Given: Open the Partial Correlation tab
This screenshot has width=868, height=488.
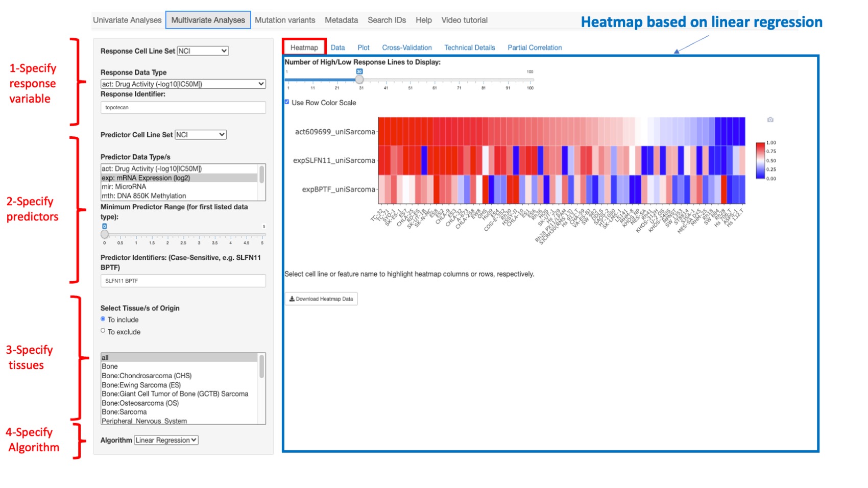Looking at the screenshot, I should point(534,47).
